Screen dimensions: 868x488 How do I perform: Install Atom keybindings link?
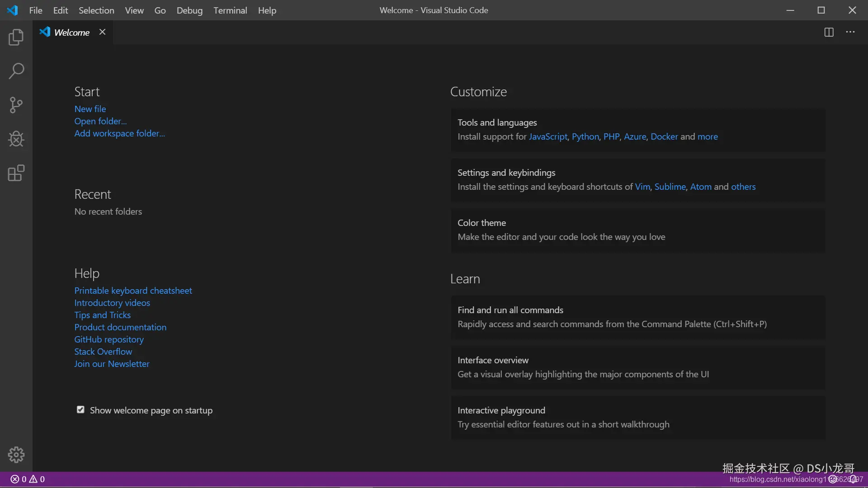click(701, 187)
